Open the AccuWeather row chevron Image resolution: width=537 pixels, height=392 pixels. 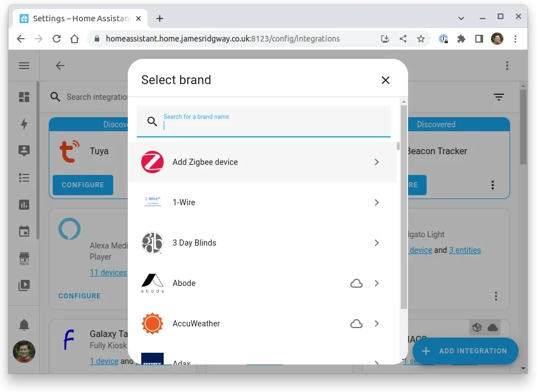point(376,324)
